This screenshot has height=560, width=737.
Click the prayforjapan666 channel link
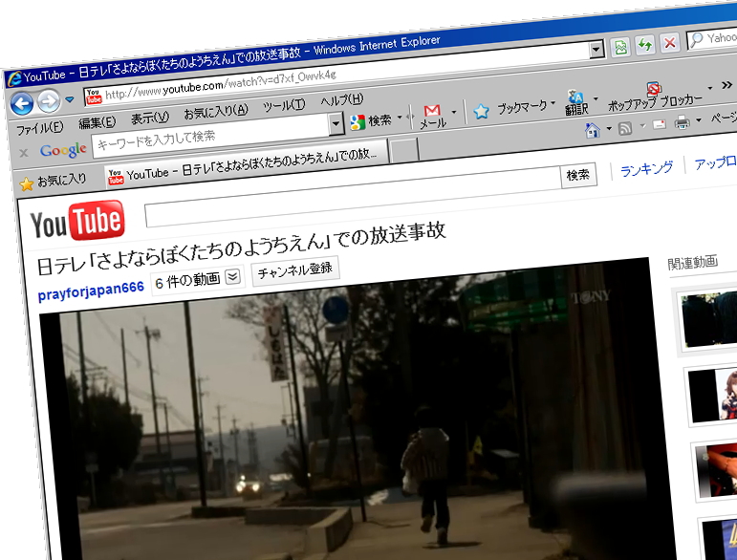pyautogui.click(x=91, y=289)
